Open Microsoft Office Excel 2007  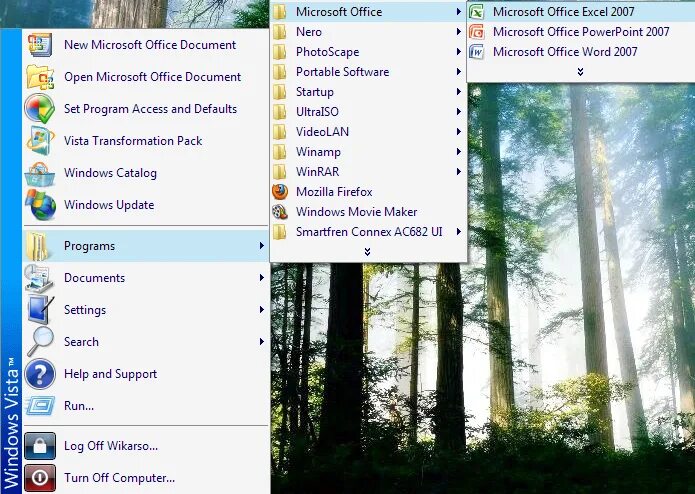tap(581, 12)
